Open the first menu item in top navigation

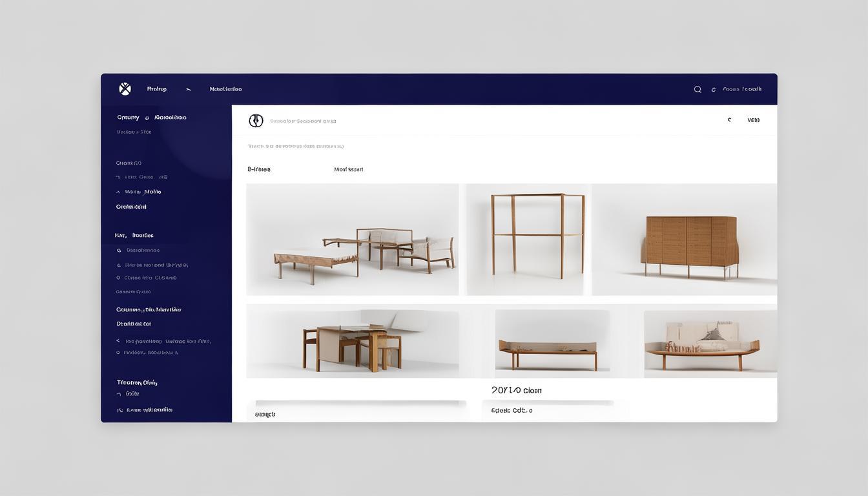[x=156, y=89]
